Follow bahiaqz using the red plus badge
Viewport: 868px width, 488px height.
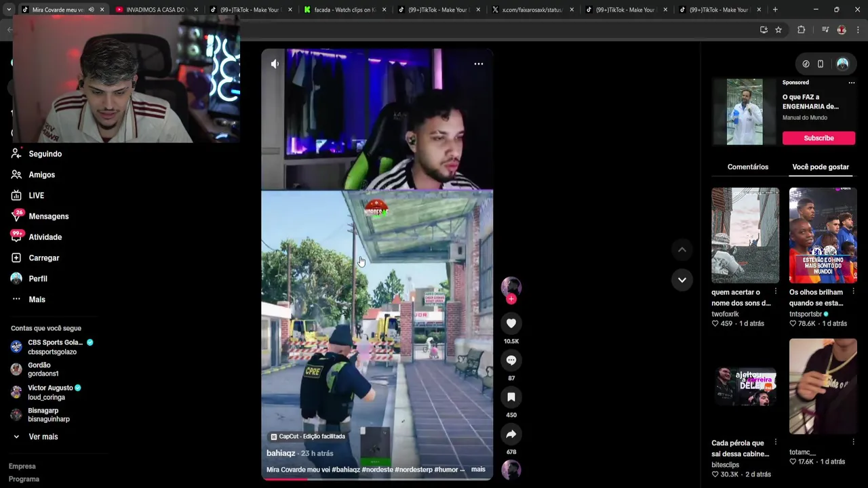pyautogui.click(x=511, y=299)
